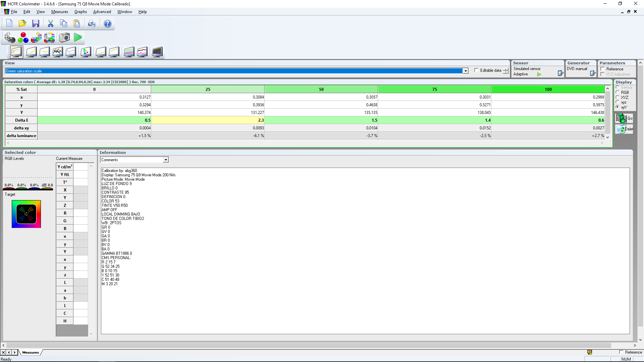Open the Advanced menu
This screenshot has height=362, width=644.
click(102, 12)
